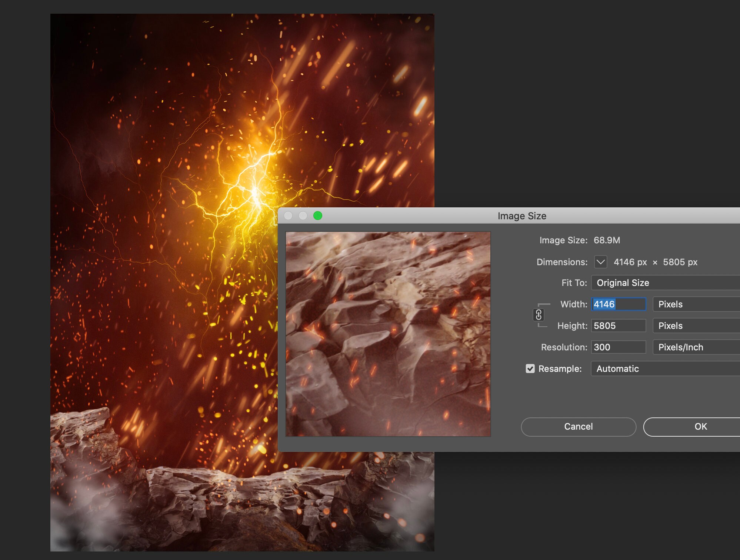Open the Width units dropdown set to Pixels
The image size is (740, 560).
click(x=696, y=304)
